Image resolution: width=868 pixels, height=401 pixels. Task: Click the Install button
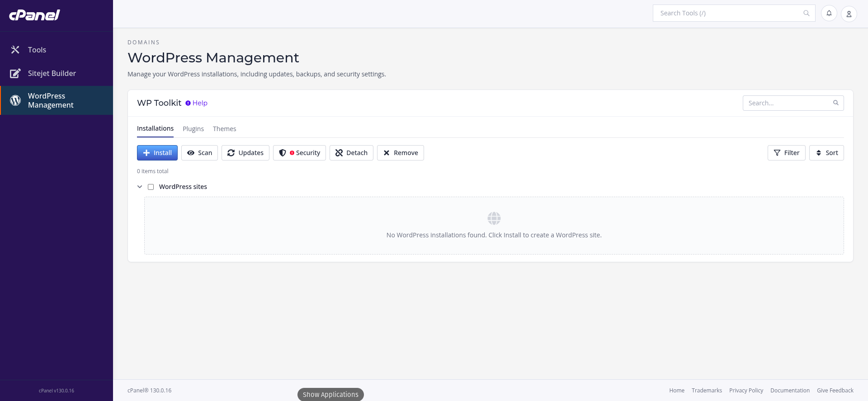click(157, 153)
